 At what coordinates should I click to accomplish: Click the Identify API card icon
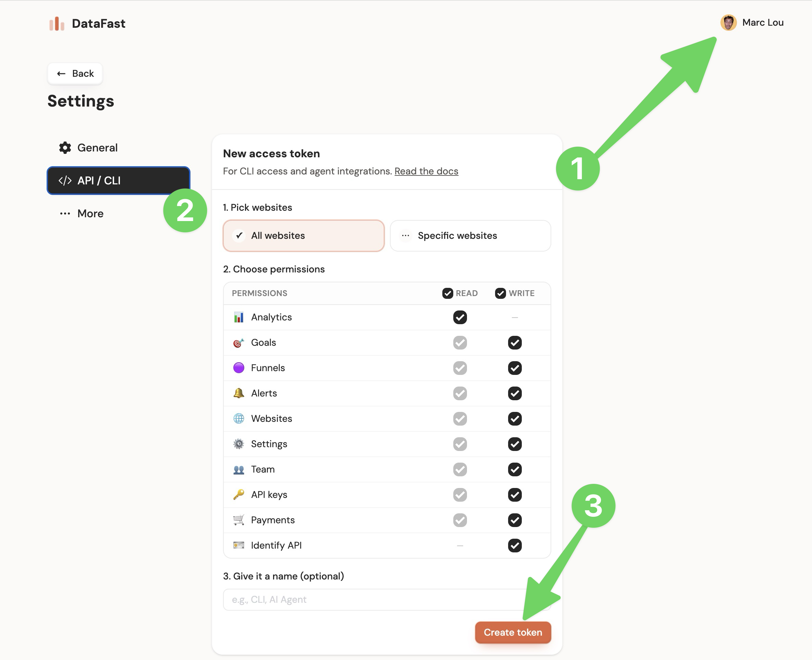tap(239, 545)
